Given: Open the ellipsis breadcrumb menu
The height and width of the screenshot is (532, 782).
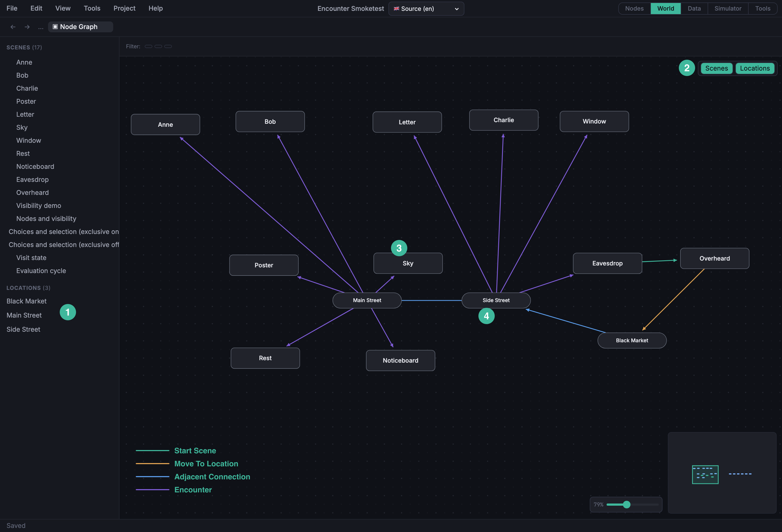Looking at the screenshot, I should (x=41, y=27).
